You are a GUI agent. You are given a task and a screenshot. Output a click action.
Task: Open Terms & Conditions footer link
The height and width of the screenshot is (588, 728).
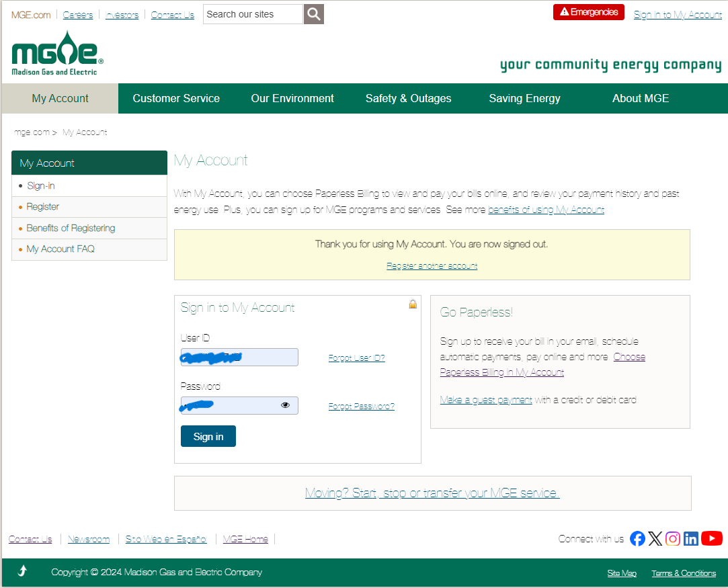[x=684, y=573]
